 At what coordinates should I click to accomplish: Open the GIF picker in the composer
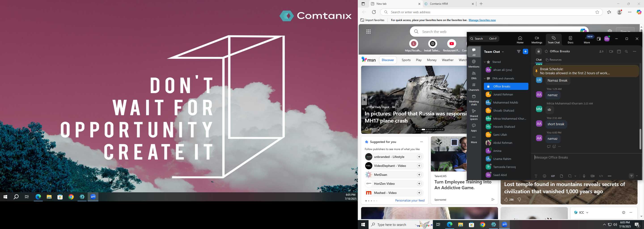pyautogui.click(x=553, y=176)
